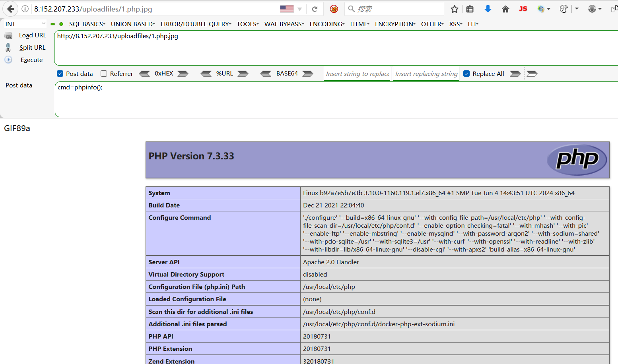Click the grey globe user-agent icon
The image size is (618, 364).
(x=592, y=9)
